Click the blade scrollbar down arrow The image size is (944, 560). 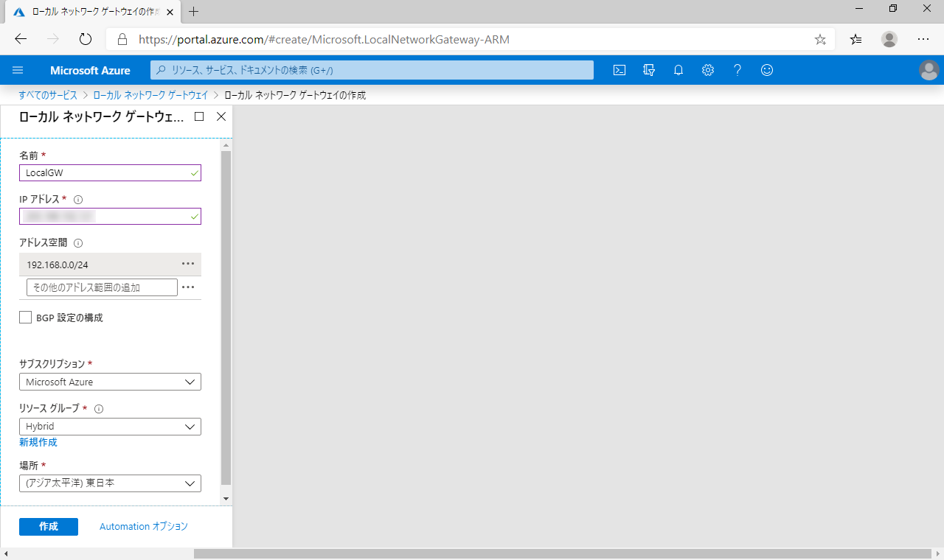coord(226,499)
